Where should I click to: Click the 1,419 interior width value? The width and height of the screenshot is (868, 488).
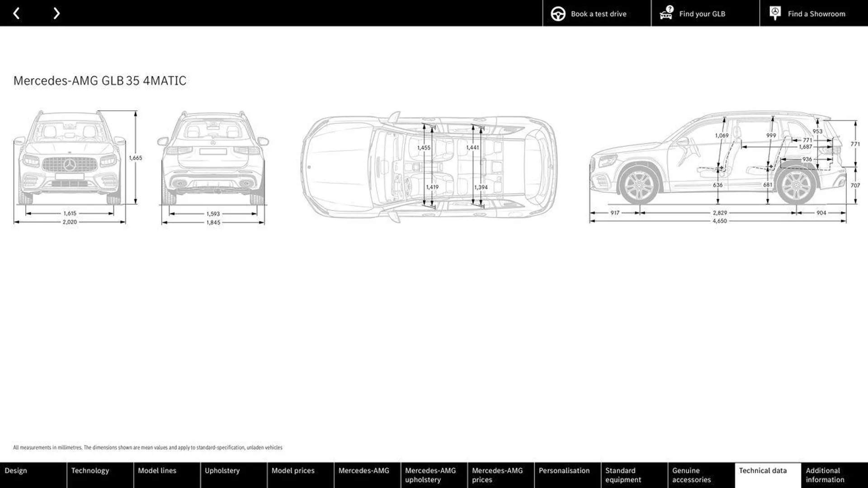tap(432, 187)
